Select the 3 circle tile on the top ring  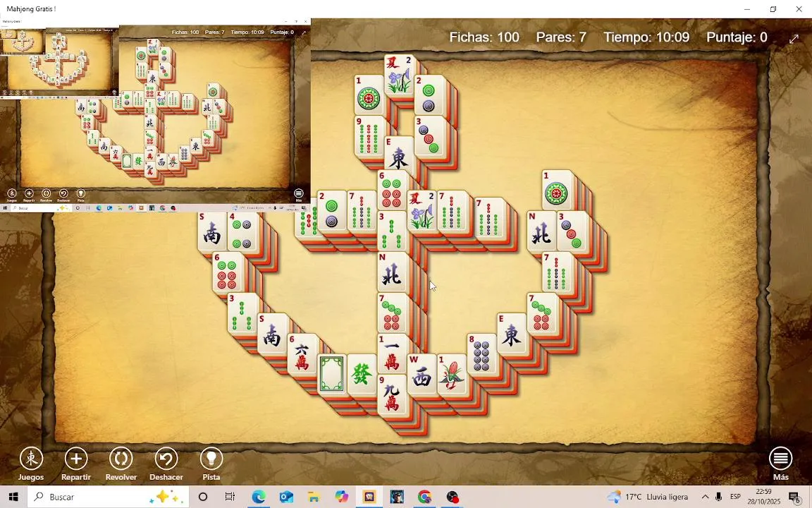429,135
